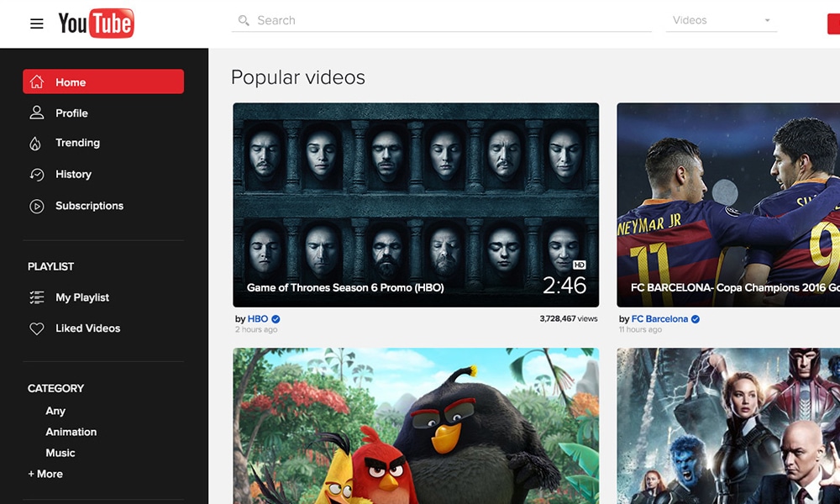This screenshot has height=504, width=840.
Task: Click the Videos dropdown arrow
Action: (767, 20)
